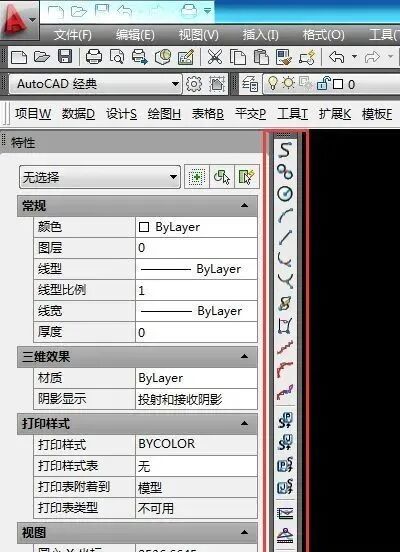400x552 pixels.
Task: Click the Publish icon with the blue arrow
Action: coord(139,56)
